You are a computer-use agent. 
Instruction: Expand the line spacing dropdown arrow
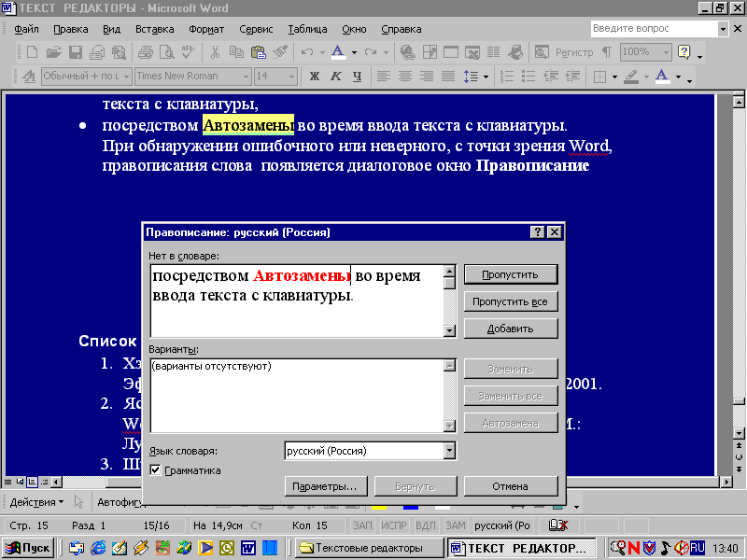(x=486, y=77)
